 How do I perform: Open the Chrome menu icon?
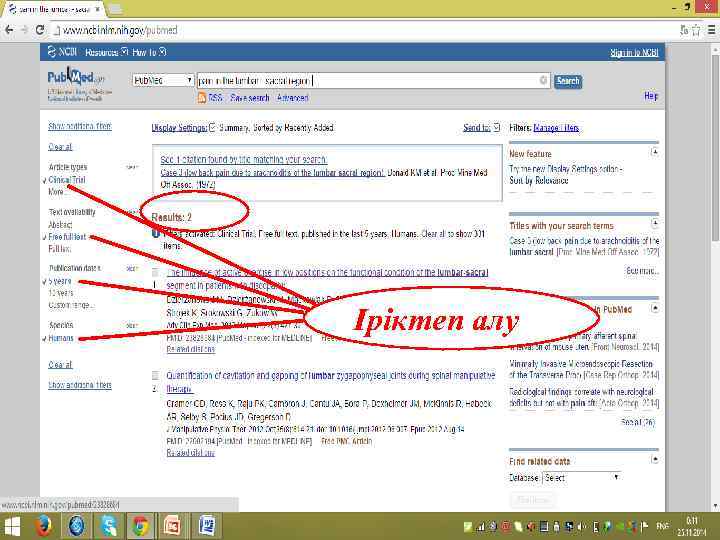(711, 30)
